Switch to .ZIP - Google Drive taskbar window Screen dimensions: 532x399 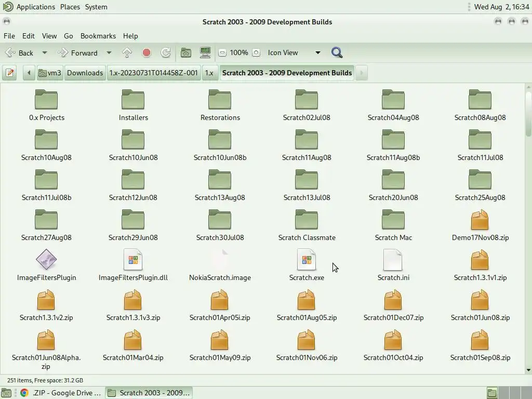[61, 393]
